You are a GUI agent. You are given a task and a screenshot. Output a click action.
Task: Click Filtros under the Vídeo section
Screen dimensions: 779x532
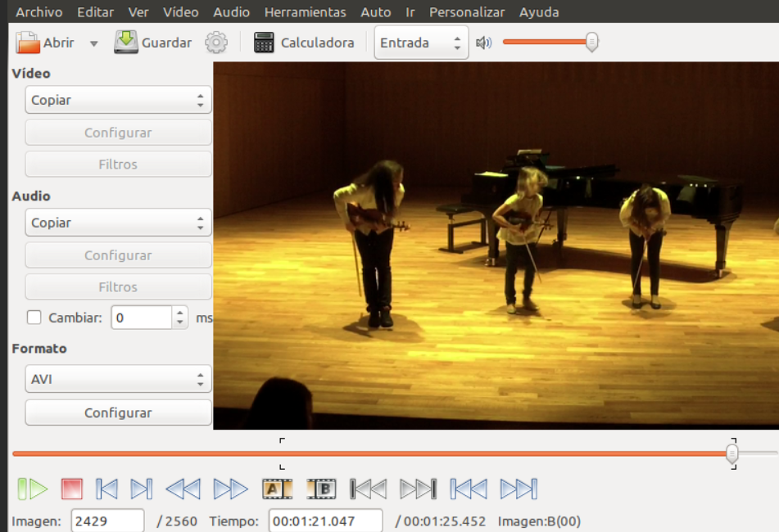pos(118,165)
